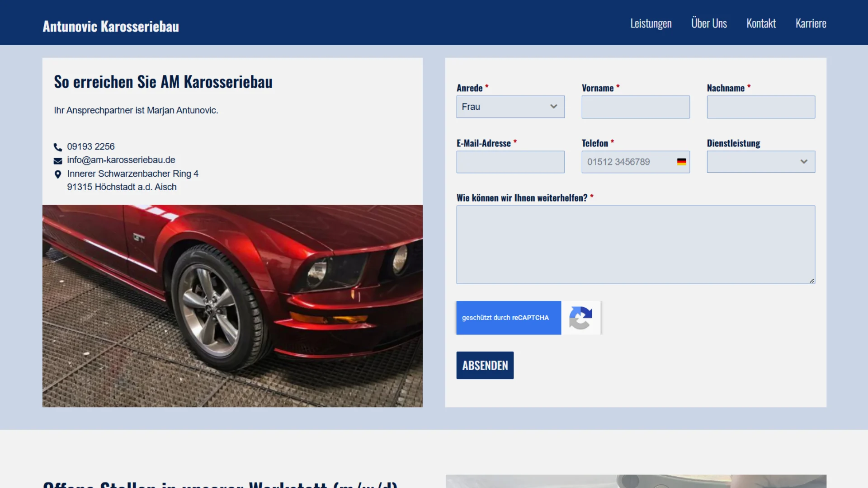This screenshot has width=868, height=488.
Task: Click the geschützt durch reCAPTCHA badge text
Action: (x=505, y=318)
